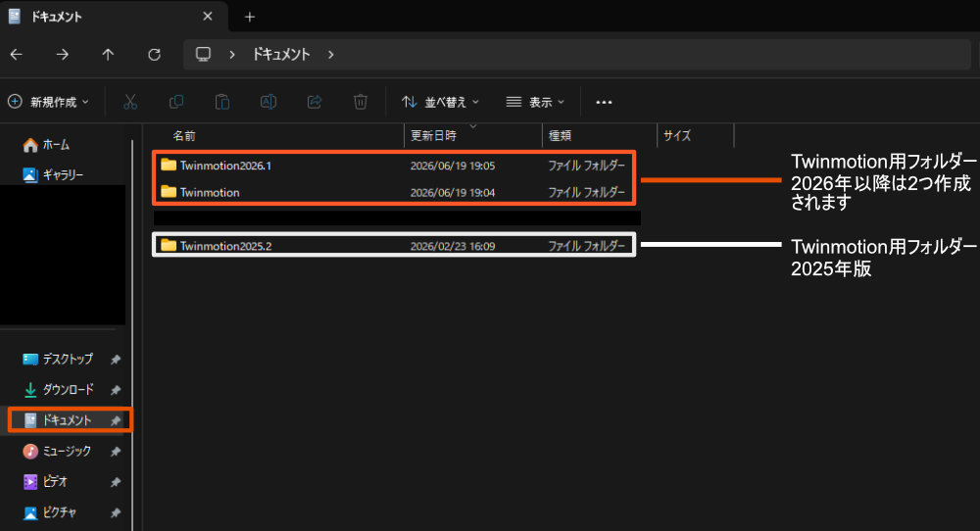Select ドキュメント breadcrumb in address bar
980x531 pixels.
[281, 54]
